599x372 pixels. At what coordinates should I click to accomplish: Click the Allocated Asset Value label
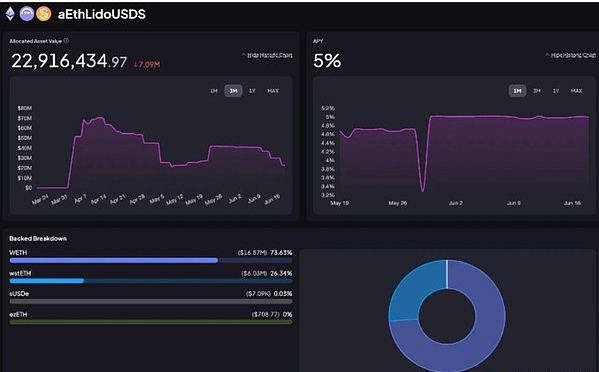[x=36, y=41]
